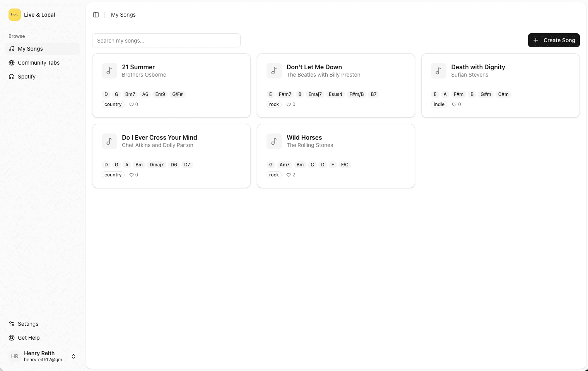Open Settings via its sliders icon
588x371 pixels.
coord(11,324)
